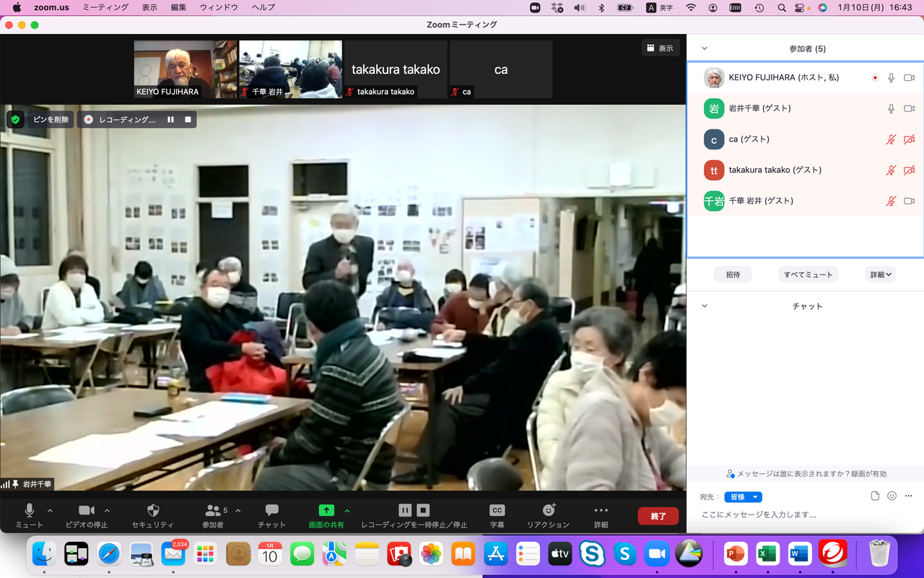This screenshot has height=578, width=924.
Task: Toggle KEIYO FUJIHARA microphone in participant list
Action: point(892,77)
